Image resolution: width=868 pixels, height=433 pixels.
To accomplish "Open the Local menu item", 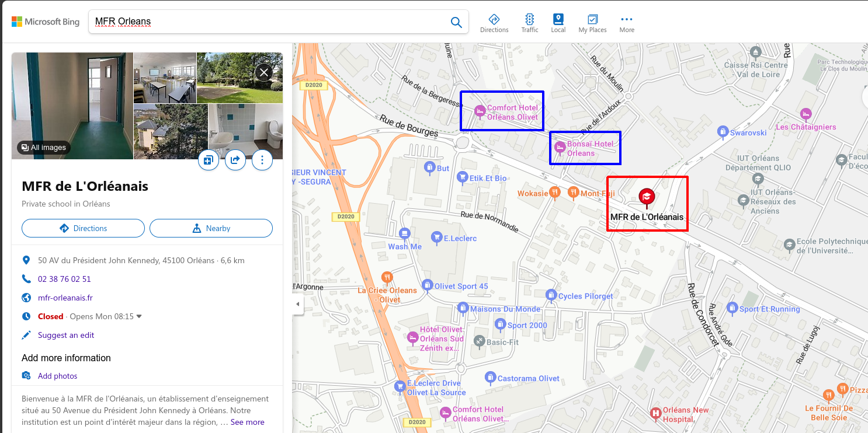I will [x=558, y=23].
